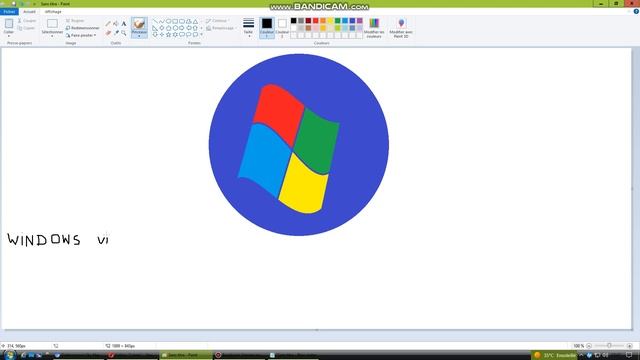
Task: Switch to the Affichage ribbon tab
Action: point(53,12)
